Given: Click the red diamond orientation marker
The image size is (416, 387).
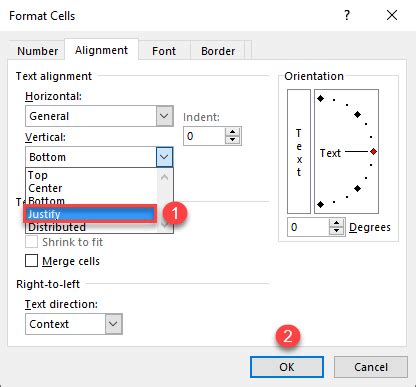Looking at the screenshot, I should (373, 152).
